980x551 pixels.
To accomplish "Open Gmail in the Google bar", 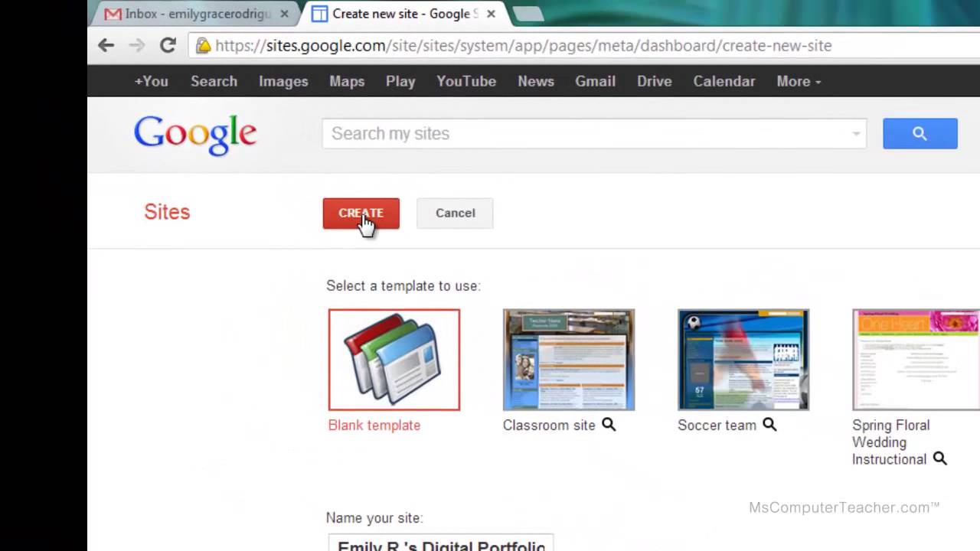I will 595,81.
